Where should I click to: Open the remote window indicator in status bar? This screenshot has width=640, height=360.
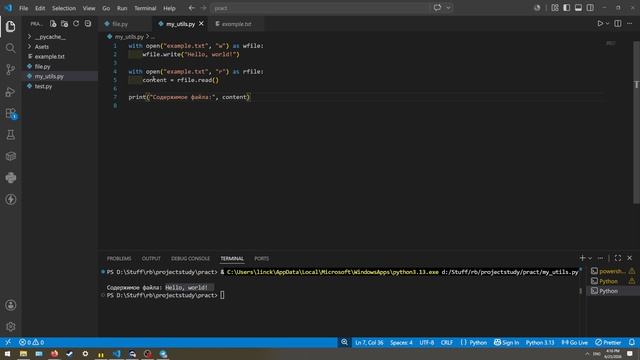point(8,342)
